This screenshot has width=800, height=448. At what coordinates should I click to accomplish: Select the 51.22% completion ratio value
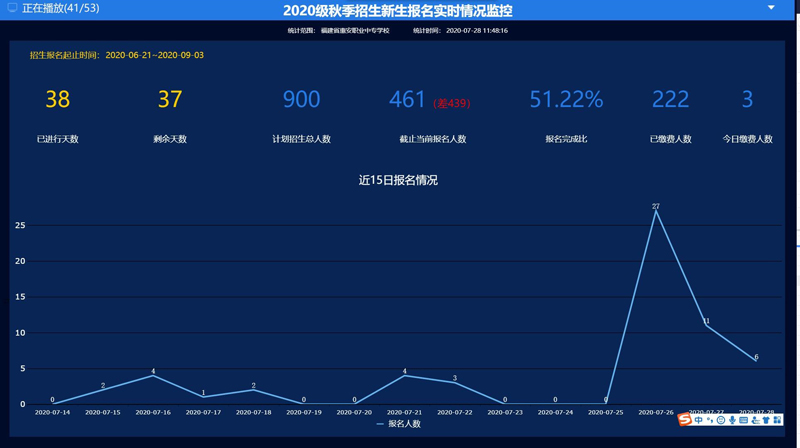click(x=566, y=99)
